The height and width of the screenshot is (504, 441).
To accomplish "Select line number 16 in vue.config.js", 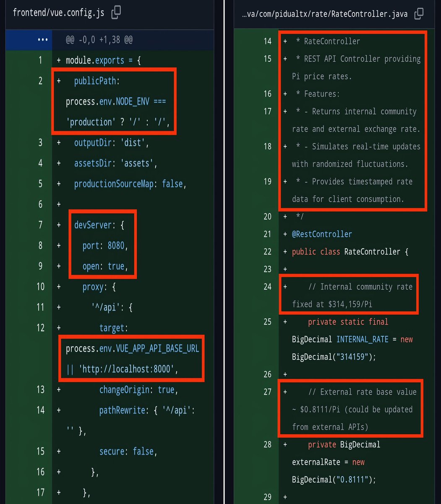I will 40,472.
